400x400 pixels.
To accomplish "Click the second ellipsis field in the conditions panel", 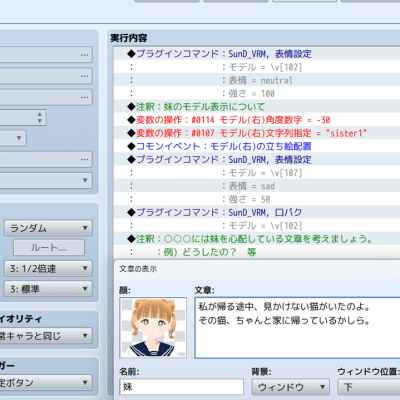I will click(46, 76).
